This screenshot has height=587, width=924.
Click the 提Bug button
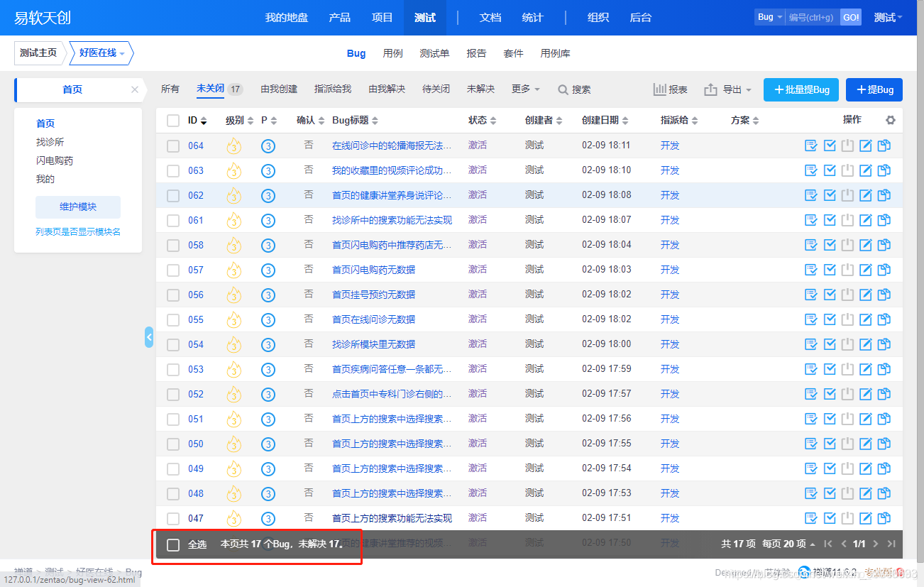pos(874,89)
